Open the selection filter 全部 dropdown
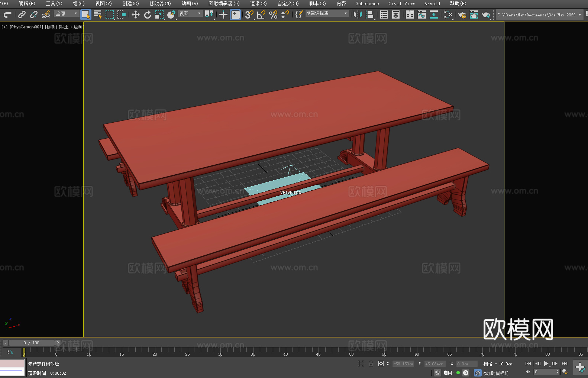 (x=67, y=13)
